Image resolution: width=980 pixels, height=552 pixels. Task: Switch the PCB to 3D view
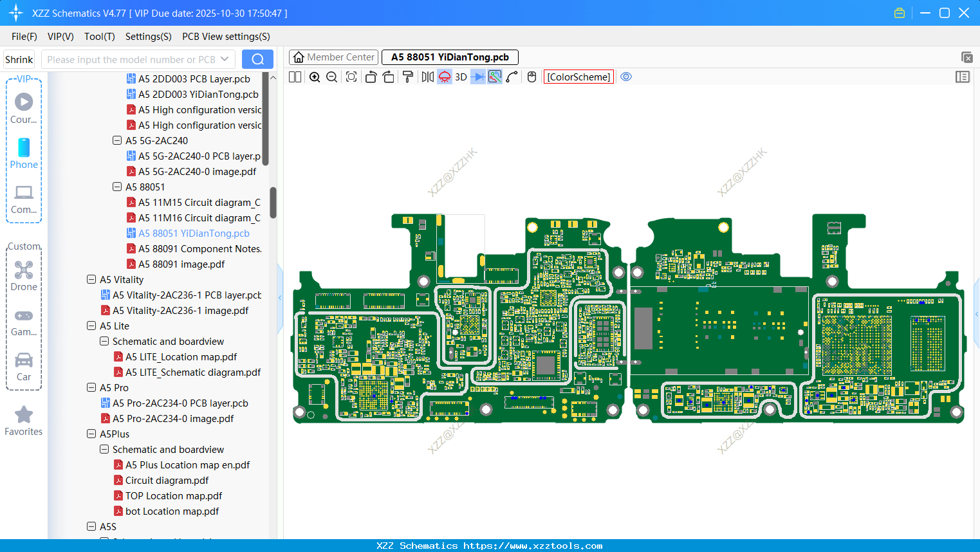(460, 77)
